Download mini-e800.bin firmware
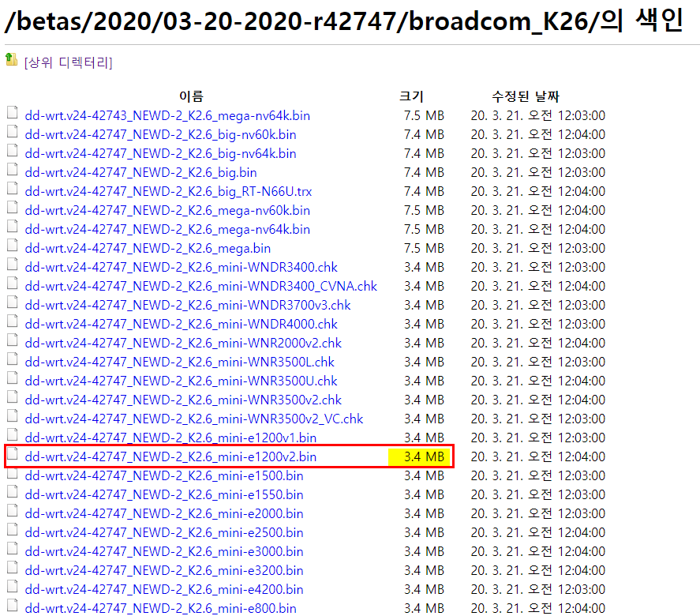The height and width of the screenshot is (616, 700). tap(161, 608)
